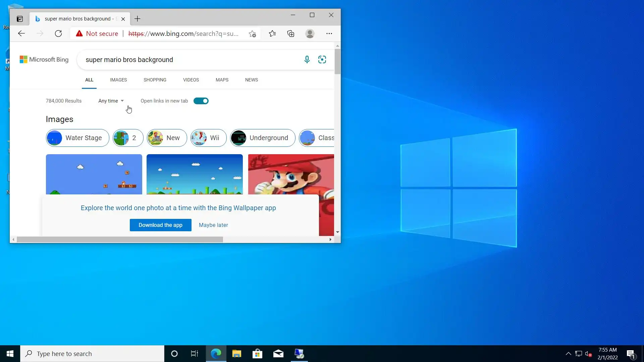Open Edge settings and more menu
This screenshot has height=362, width=644.
(x=329, y=34)
